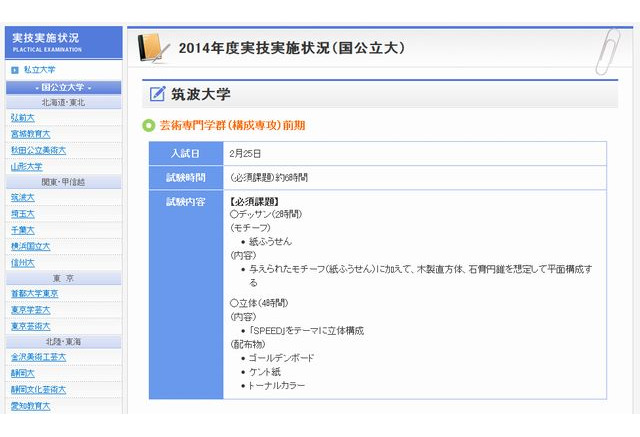Click the green circle bullet before 芸術専門学群

[x=149, y=125]
